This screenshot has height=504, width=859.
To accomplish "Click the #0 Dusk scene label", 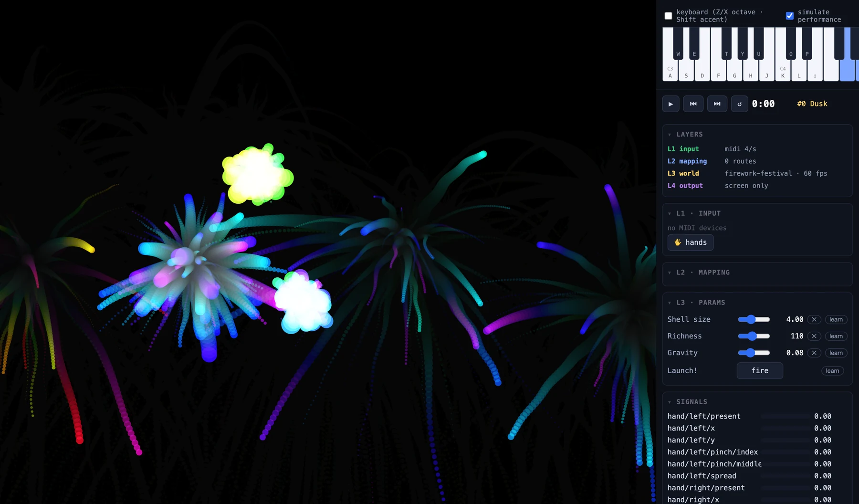I will 812,104.
